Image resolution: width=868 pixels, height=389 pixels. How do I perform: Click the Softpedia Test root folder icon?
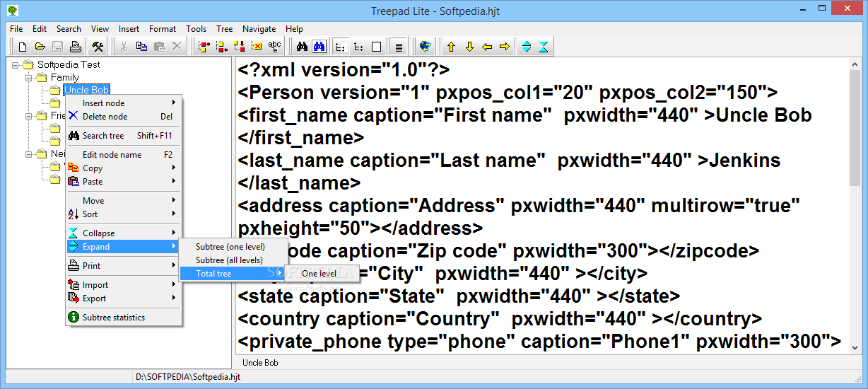pyautogui.click(x=28, y=64)
